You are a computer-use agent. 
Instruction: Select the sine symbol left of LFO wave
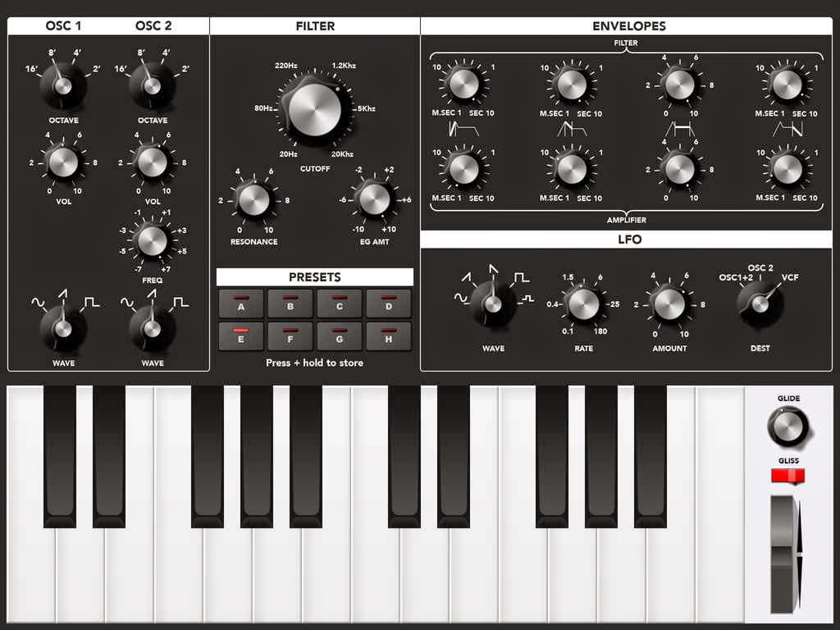point(461,297)
